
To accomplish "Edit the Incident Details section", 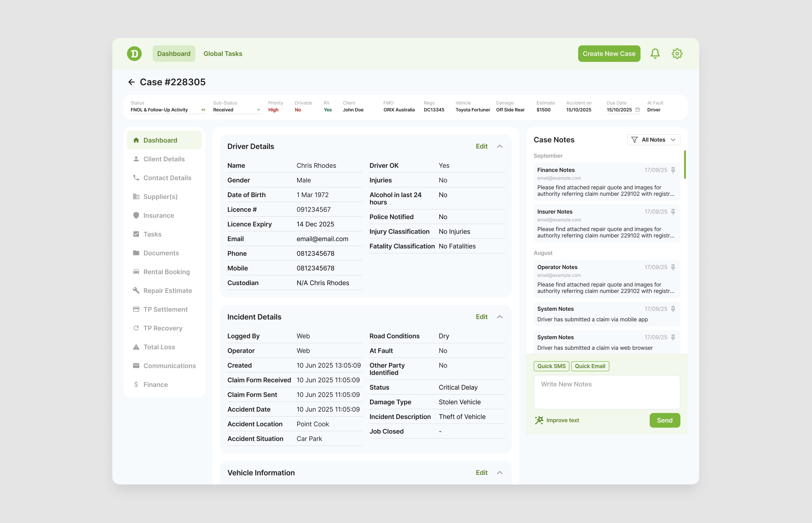I will click(482, 317).
